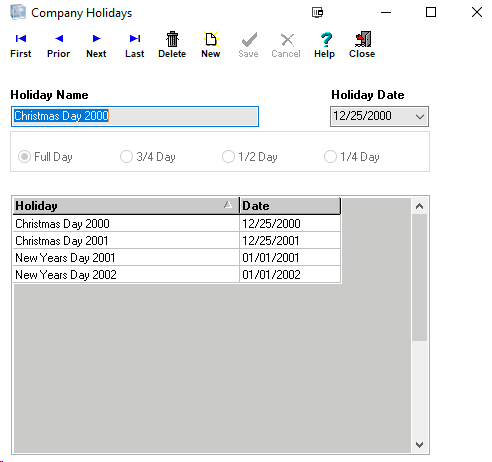Select the Full Day radio button
This screenshot has height=462, width=492.
pos(45,157)
